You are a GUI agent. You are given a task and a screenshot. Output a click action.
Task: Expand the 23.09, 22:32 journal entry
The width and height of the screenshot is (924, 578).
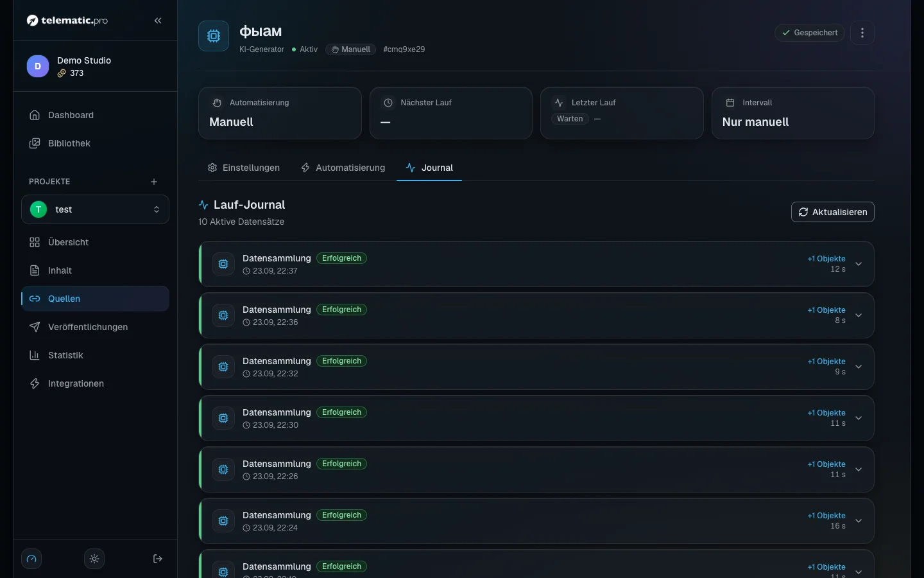[859, 367]
